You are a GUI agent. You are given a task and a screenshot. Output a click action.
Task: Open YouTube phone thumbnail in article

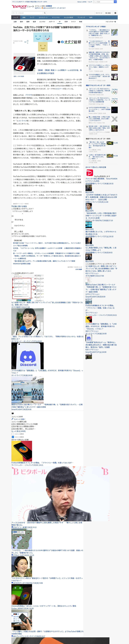pyautogui.click(x=24, y=64)
